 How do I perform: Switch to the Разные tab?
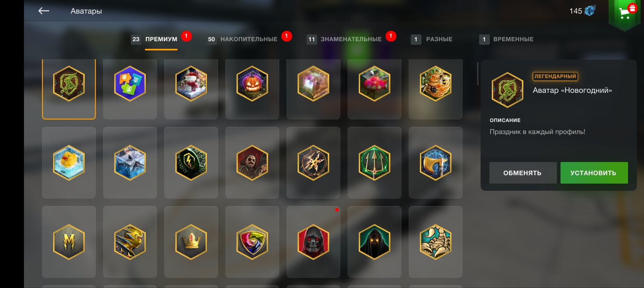click(439, 39)
